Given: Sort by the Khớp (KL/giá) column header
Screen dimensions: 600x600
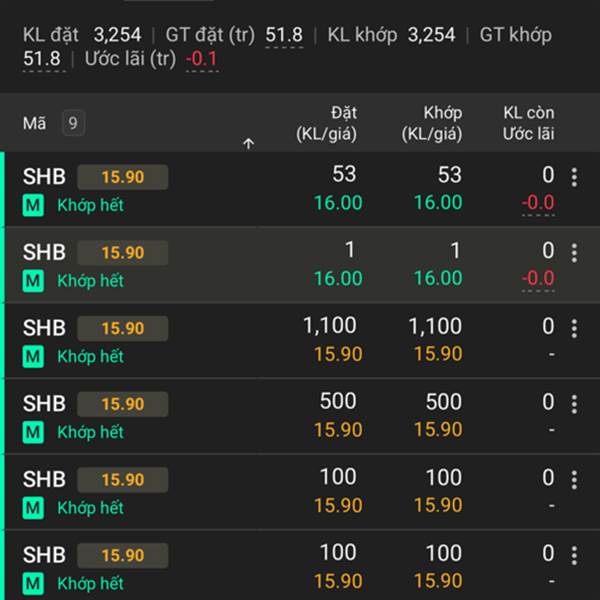Looking at the screenshot, I should coord(432,123).
